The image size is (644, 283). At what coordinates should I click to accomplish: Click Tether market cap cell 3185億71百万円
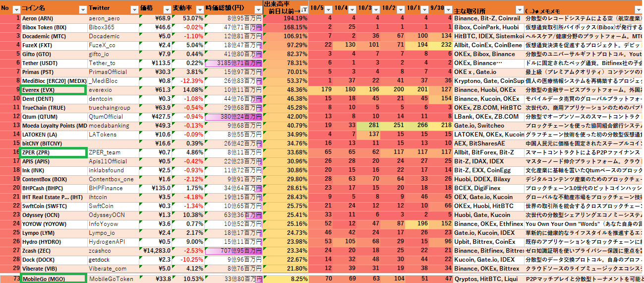(x=234, y=63)
